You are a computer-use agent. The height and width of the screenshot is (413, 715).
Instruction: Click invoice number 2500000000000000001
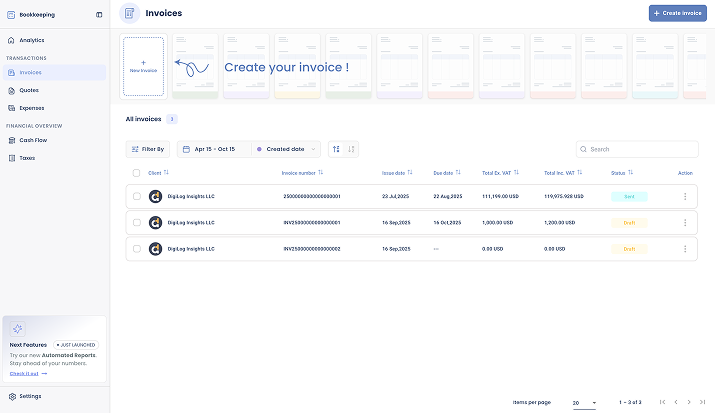point(312,196)
